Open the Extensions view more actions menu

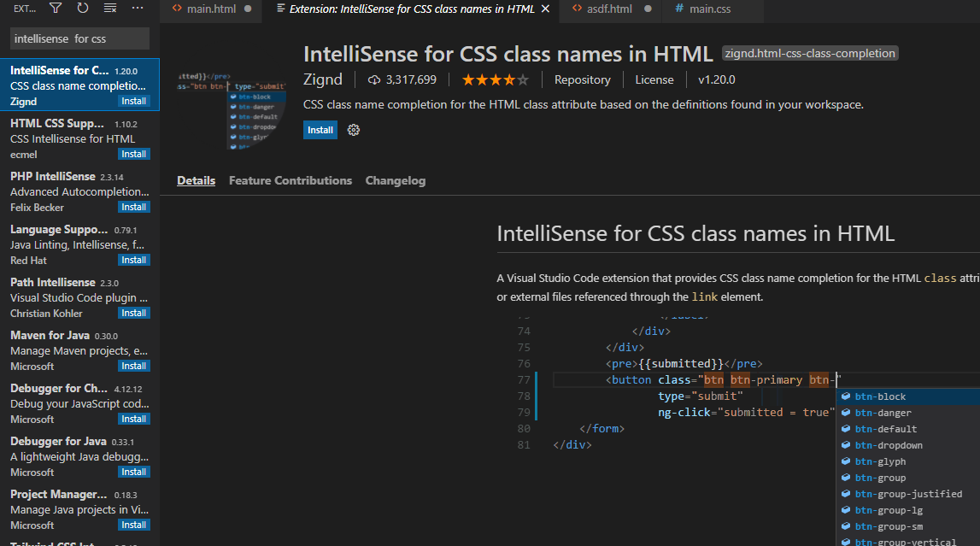point(138,9)
